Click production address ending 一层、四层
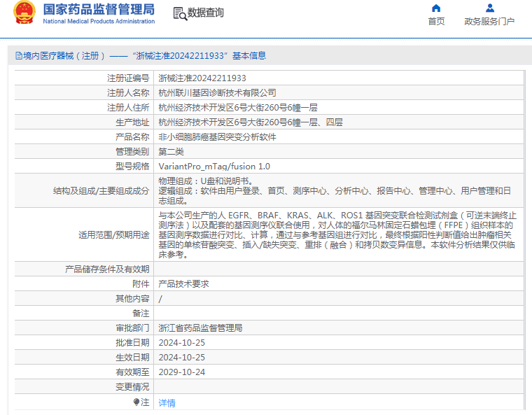This screenshot has height=415, width=532. [251, 122]
